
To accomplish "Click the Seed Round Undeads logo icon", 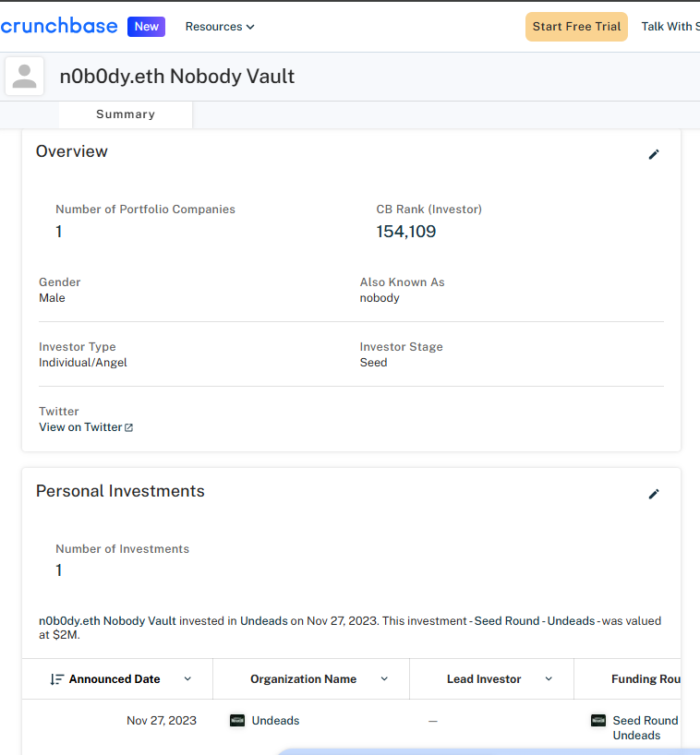I will point(598,721).
